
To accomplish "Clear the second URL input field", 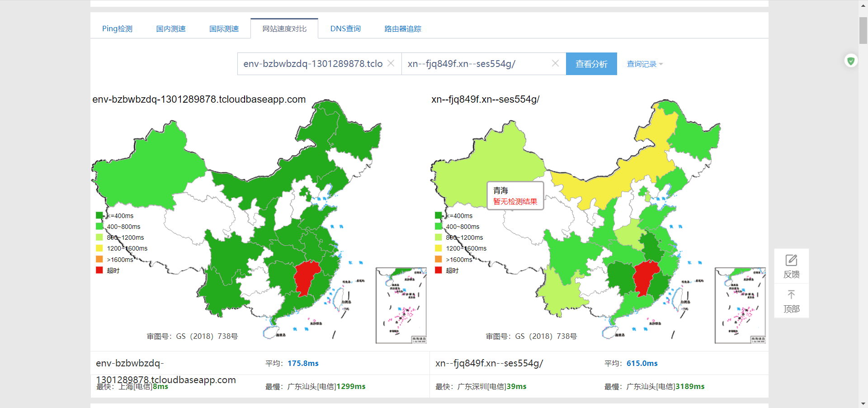I will point(555,64).
